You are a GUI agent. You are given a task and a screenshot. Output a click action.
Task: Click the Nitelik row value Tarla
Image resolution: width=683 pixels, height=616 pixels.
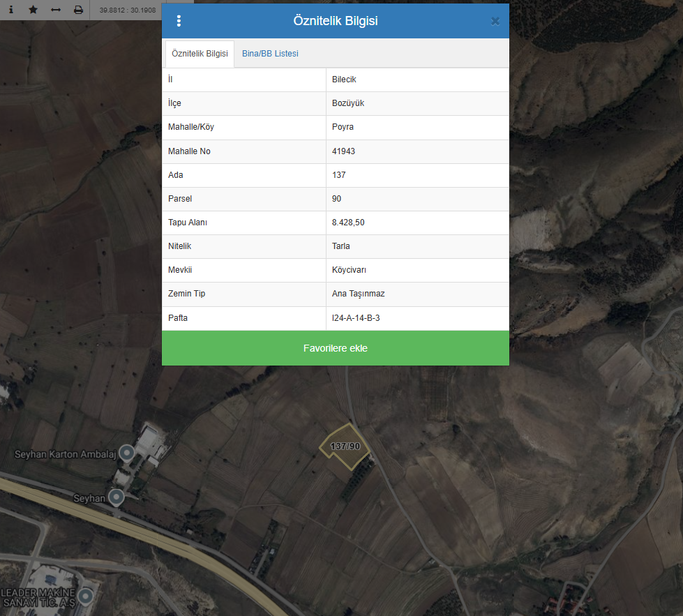(x=340, y=246)
